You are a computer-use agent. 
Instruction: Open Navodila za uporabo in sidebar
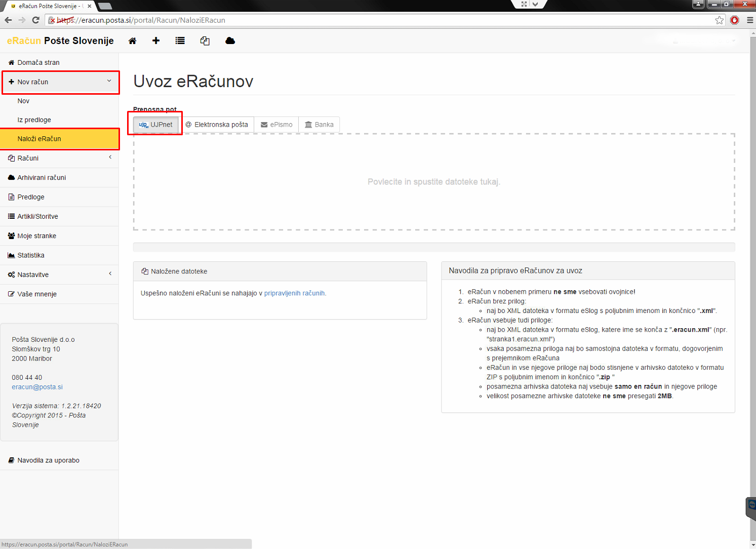tap(59, 460)
